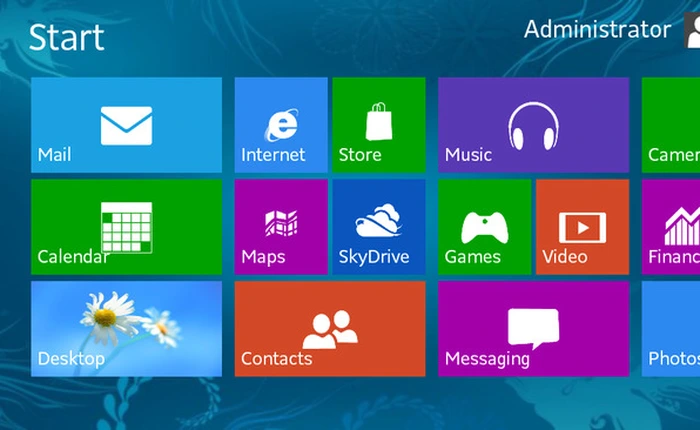Open the Messaging tile
Viewport: 700px width, 430px height.
[x=533, y=329]
